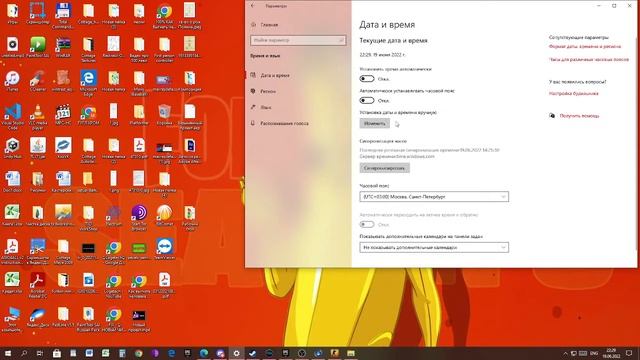The image size is (640, 360).
Task: Open Chrome from the taskbar
Action: coord(138,353)
